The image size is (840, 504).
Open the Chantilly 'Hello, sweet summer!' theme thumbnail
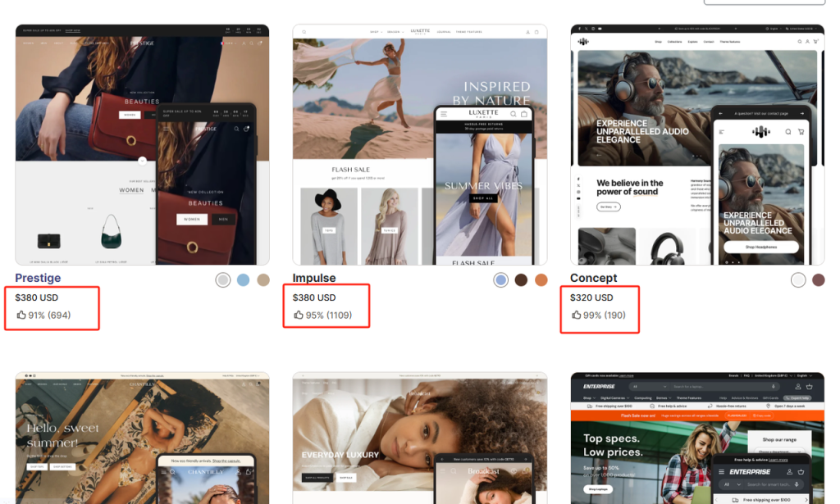pos(142,438)
